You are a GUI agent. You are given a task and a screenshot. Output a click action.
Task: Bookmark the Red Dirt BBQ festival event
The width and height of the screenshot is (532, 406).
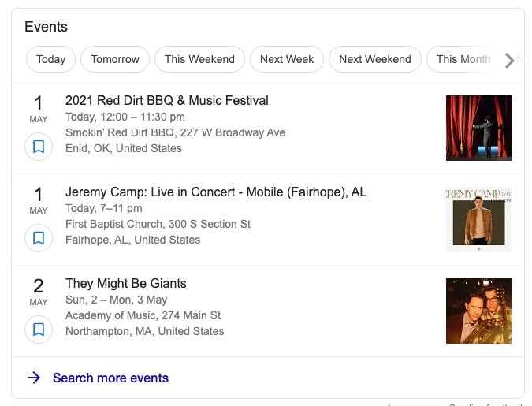tap(39, 147)
